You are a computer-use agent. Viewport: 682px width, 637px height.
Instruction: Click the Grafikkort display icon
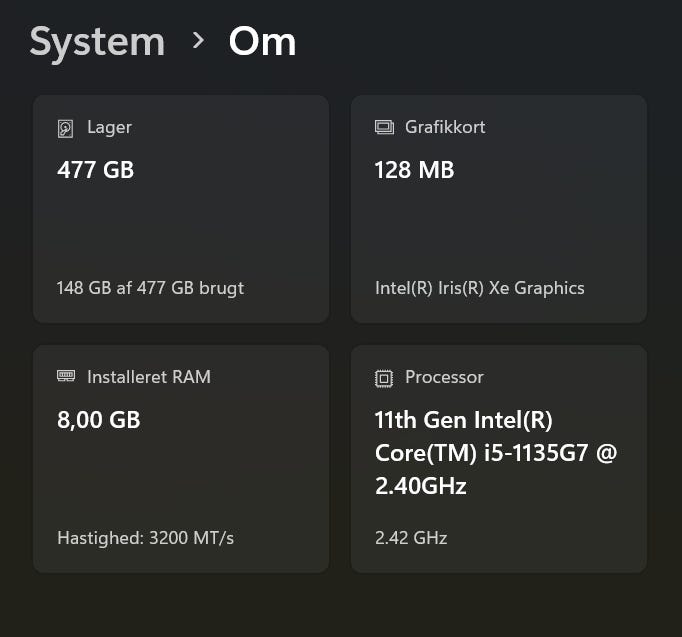[384, 127]
